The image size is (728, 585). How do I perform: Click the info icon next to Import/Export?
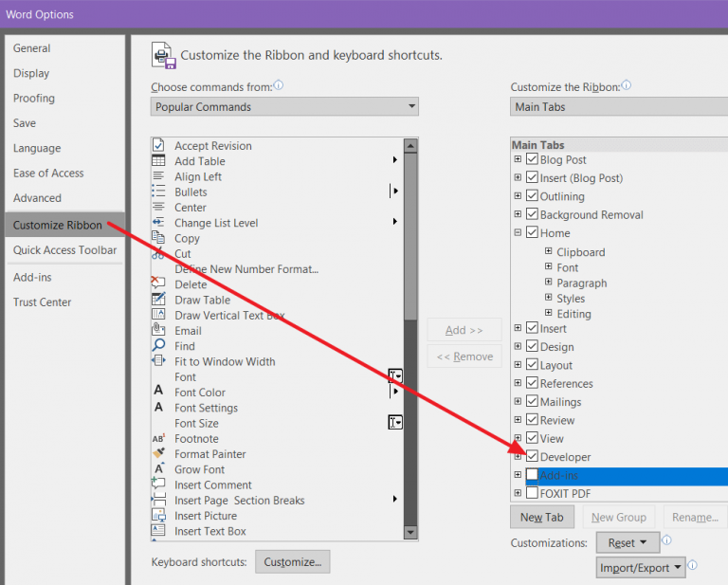coord(692,564)
